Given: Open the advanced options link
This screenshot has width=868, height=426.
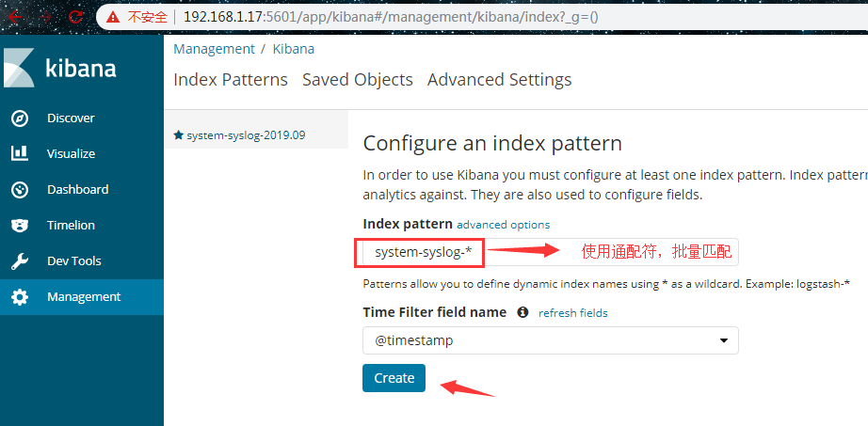Looking at the screenshot, I should pyautogui.click(x=504, y=225).
